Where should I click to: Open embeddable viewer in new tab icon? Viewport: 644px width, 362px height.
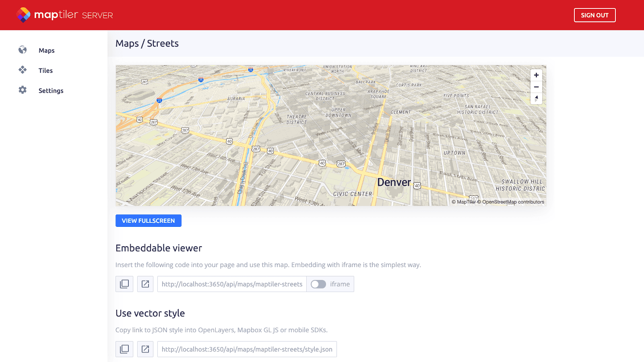coord(145,284)
